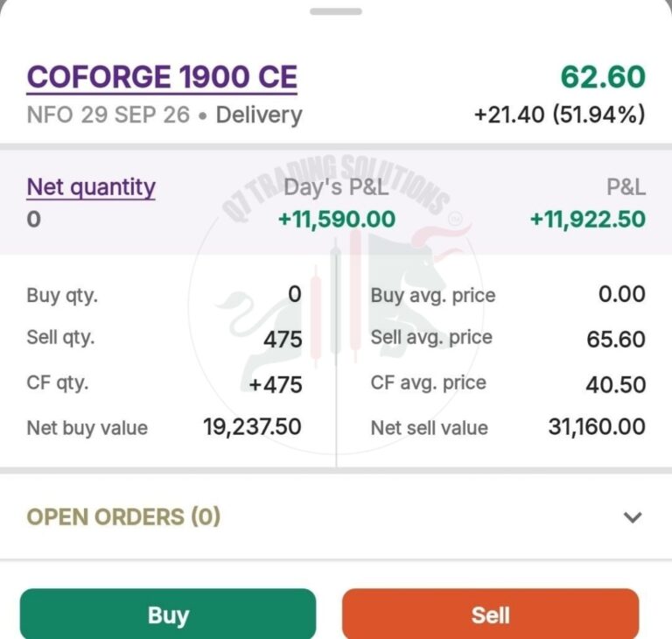
Task: Grab the sheet handle at the top
Action: coord(336,11)
